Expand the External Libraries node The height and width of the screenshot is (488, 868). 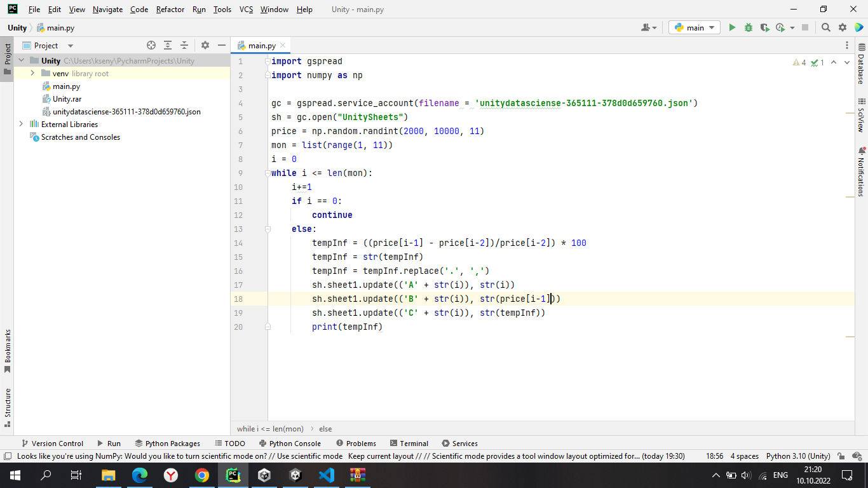[20, 125]
